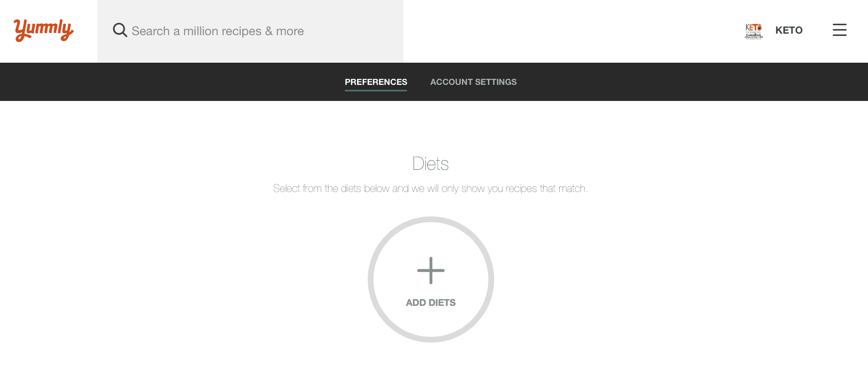
Task: Switch to the Account Settings tab
Action: tap(473, 82)
